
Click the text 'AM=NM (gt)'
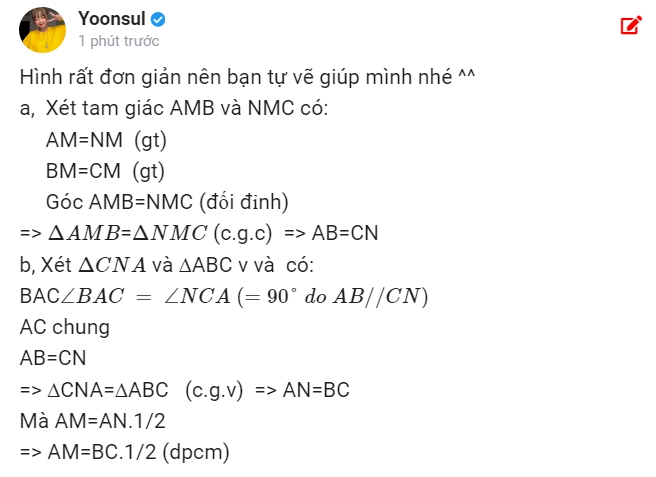pyautogui.click(x=106, y=140)
